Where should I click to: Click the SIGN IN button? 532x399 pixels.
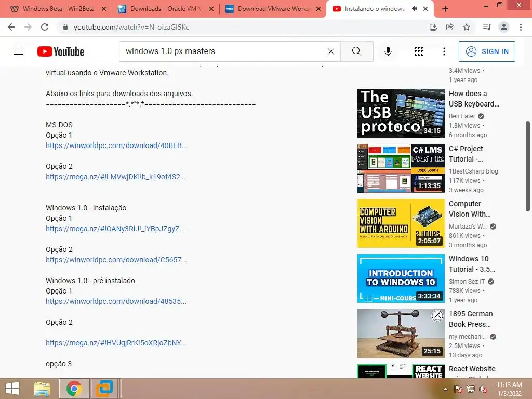point(487,51)
